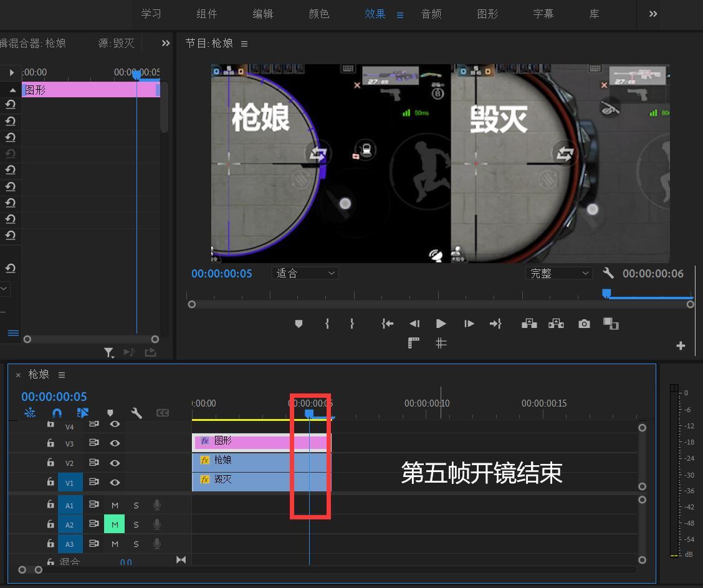Open the 完整 playback resolution dropdown
The width and height of the screenshot is (703, 588).
point(558,273)
